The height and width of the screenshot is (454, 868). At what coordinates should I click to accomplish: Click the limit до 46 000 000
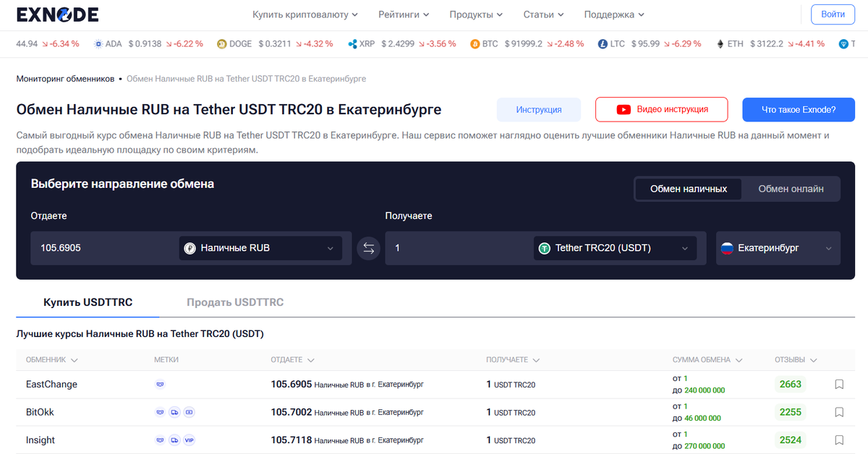point(697,418)
